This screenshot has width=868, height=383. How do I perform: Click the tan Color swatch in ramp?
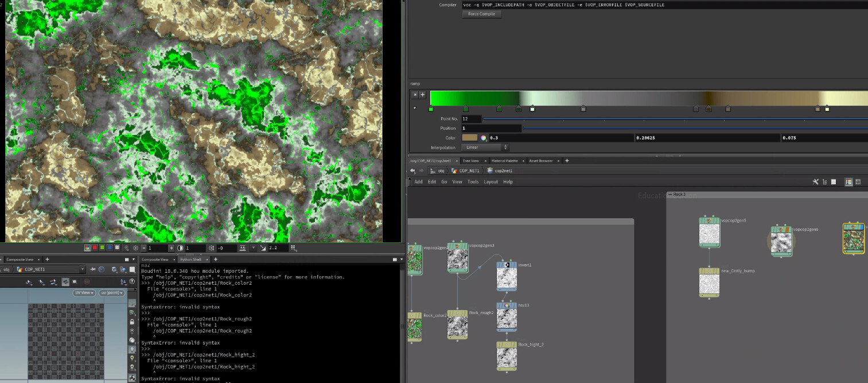[x=469, y=138]
